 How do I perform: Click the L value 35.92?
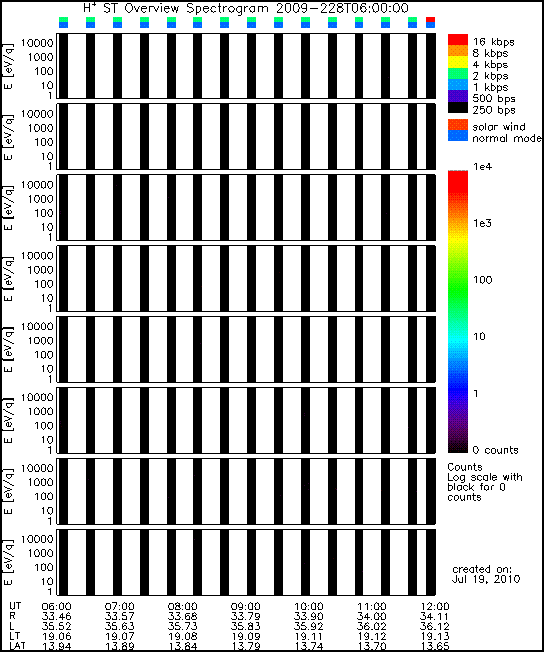[309, 627]
